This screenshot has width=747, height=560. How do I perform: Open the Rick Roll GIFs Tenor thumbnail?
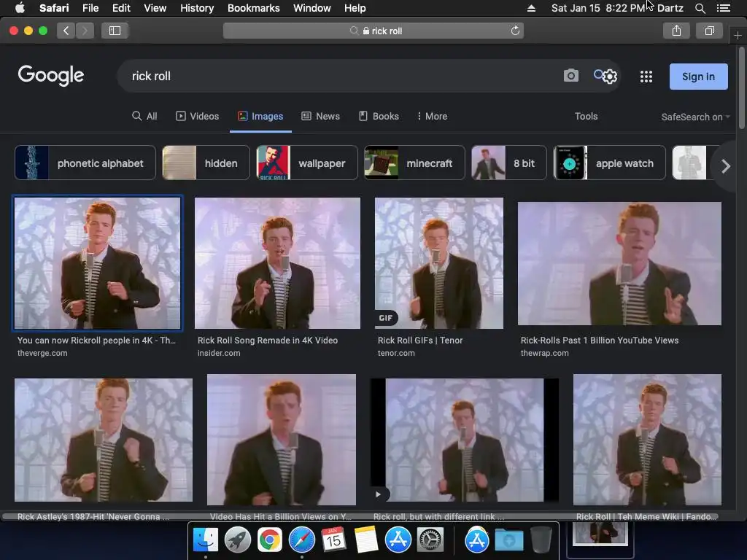[438, 262]
